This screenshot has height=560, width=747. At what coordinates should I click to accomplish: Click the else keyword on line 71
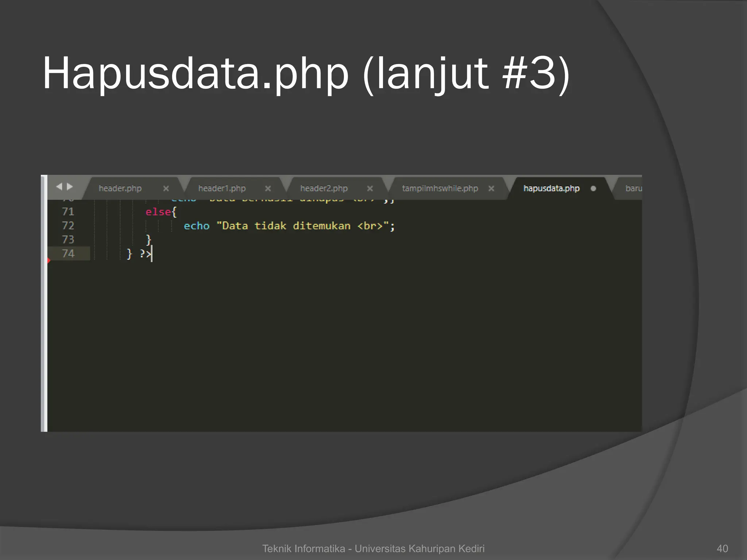click(158, 212)
